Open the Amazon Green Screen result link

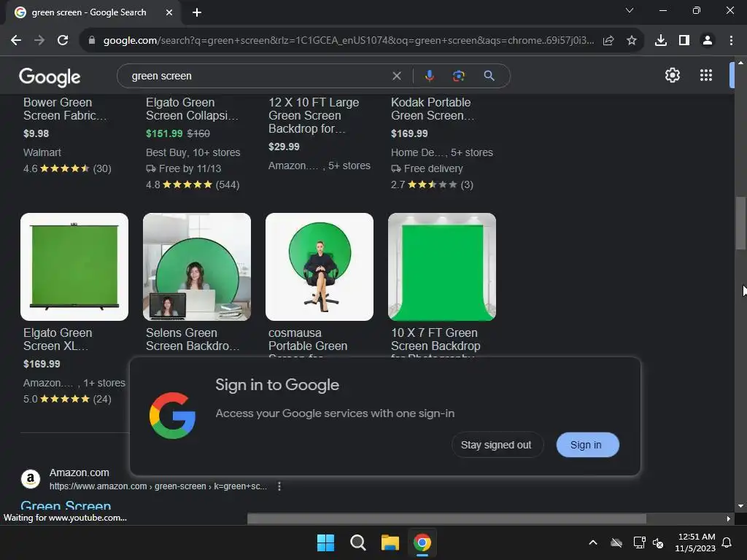point(66,505)
